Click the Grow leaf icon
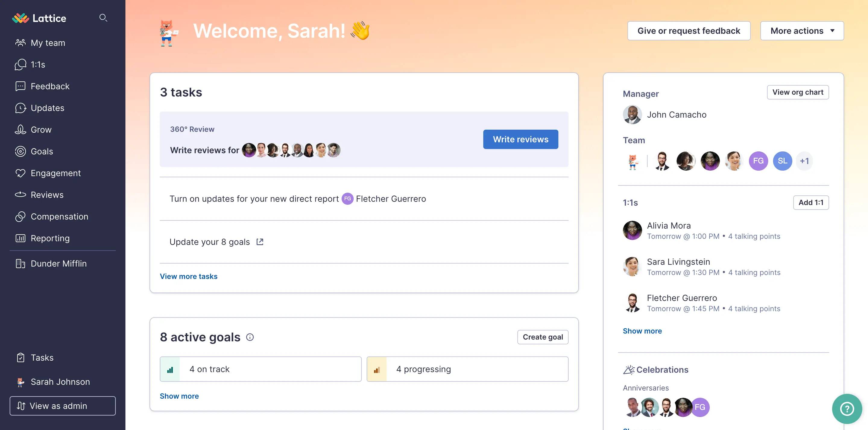 (20, 129)
